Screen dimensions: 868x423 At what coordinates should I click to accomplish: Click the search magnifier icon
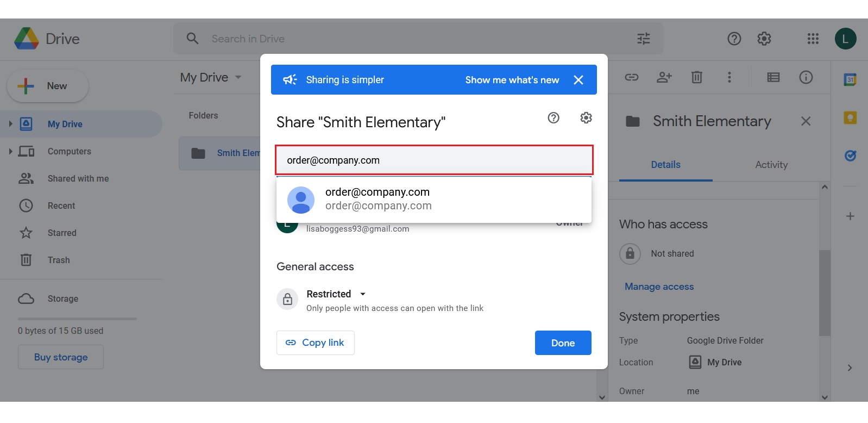[x=192, y=39]
